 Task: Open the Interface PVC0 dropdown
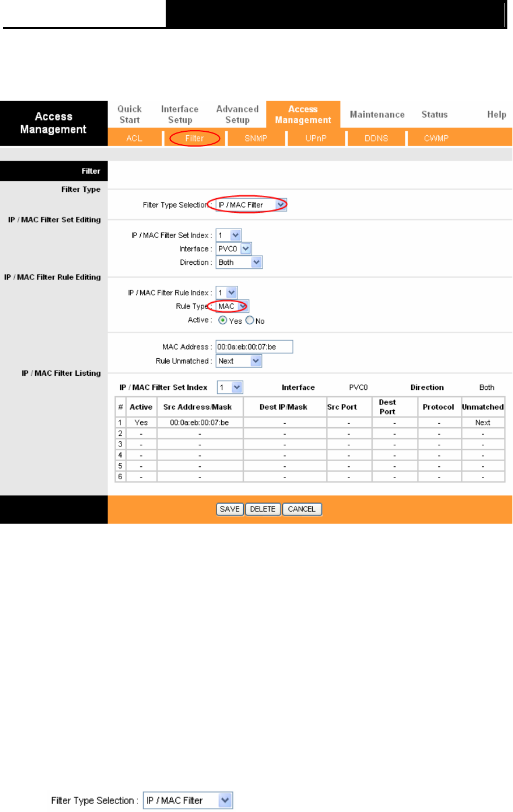point(234,248)
